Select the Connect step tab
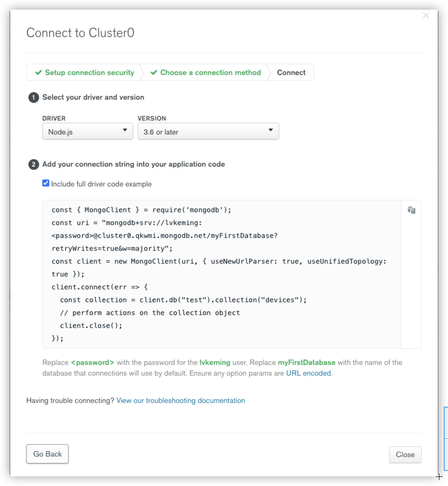 [291, 73]
